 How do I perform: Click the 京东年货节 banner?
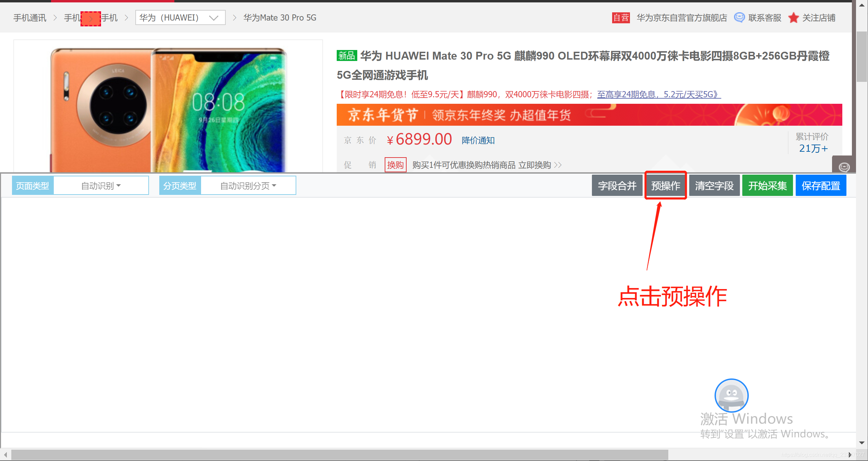589,115
